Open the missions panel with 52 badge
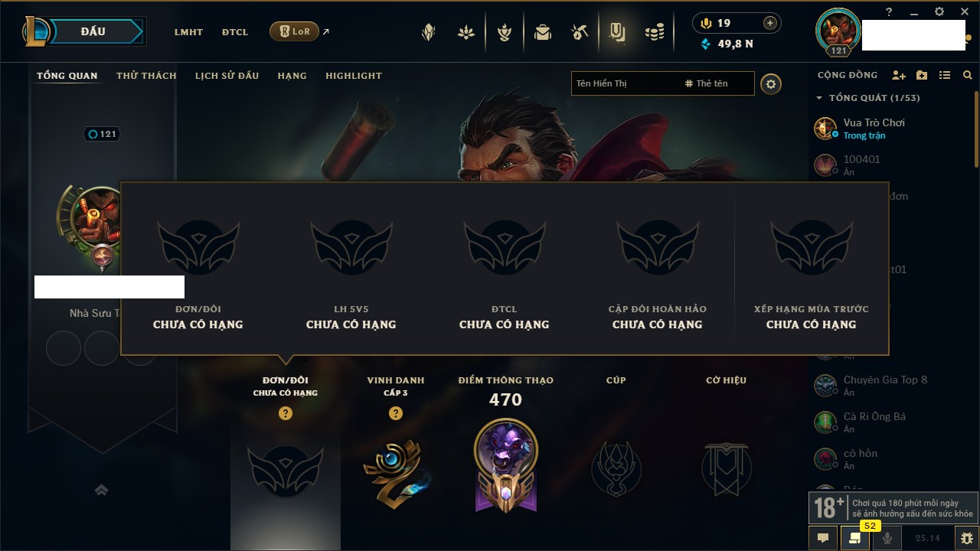This screenshot has height=551, width=980. click(x=854, y=538)
